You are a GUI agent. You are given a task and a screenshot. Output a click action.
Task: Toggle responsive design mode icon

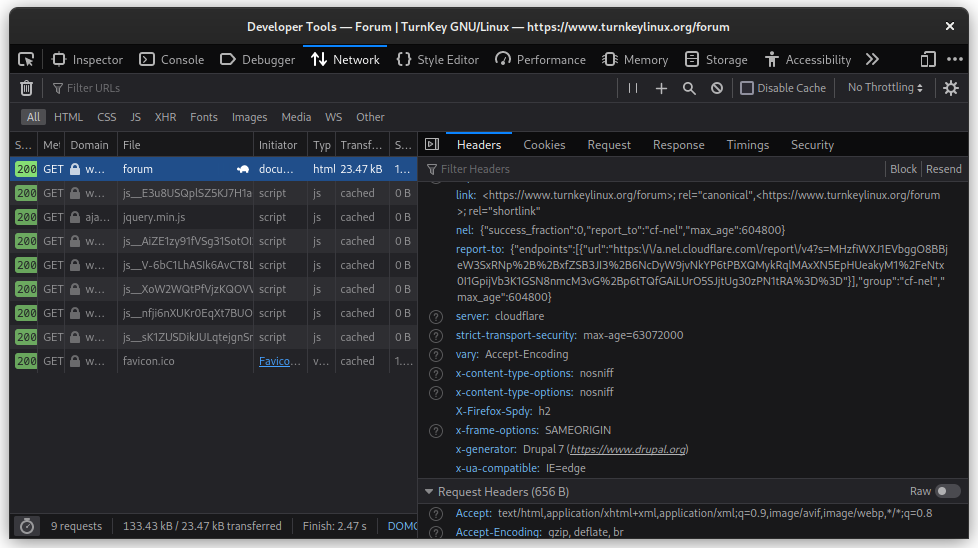pyautogui.click(x=929, y=60)
